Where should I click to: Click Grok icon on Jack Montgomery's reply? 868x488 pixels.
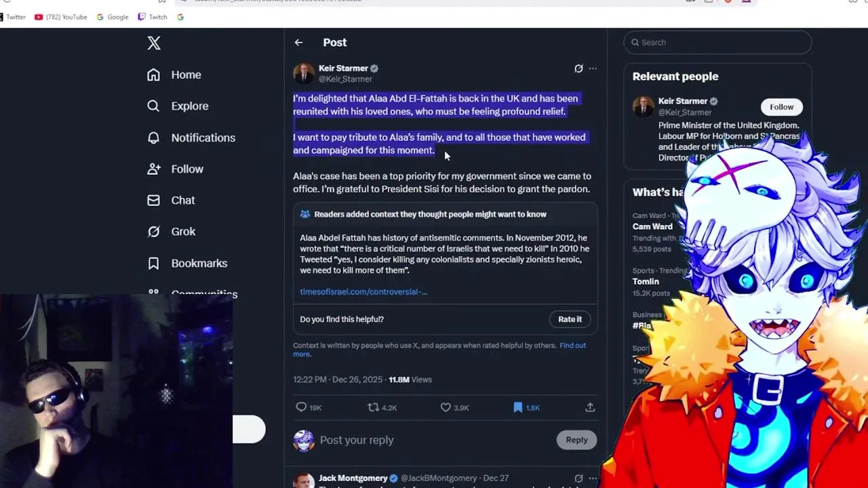point(578,478)
